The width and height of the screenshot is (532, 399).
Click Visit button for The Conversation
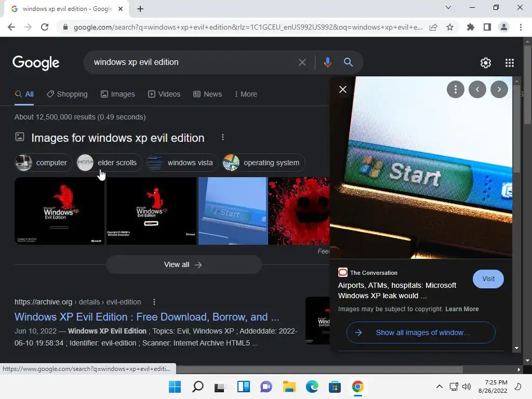(x=488, y=279)
